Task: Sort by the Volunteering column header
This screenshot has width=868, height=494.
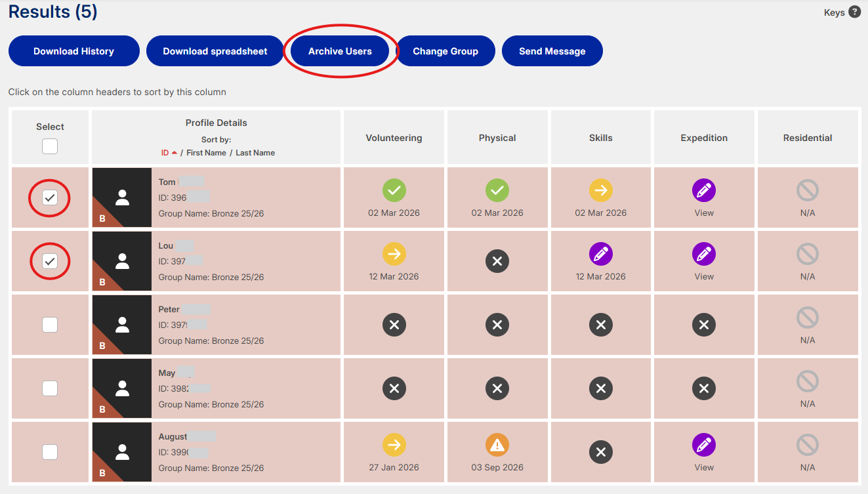Action: pyautogui.click(x=394, y=138)
